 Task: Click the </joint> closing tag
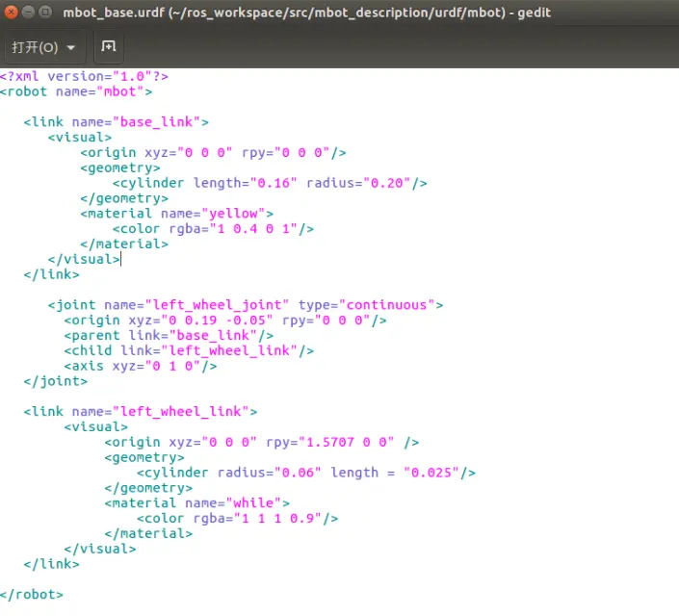click(x=56, y=381)
